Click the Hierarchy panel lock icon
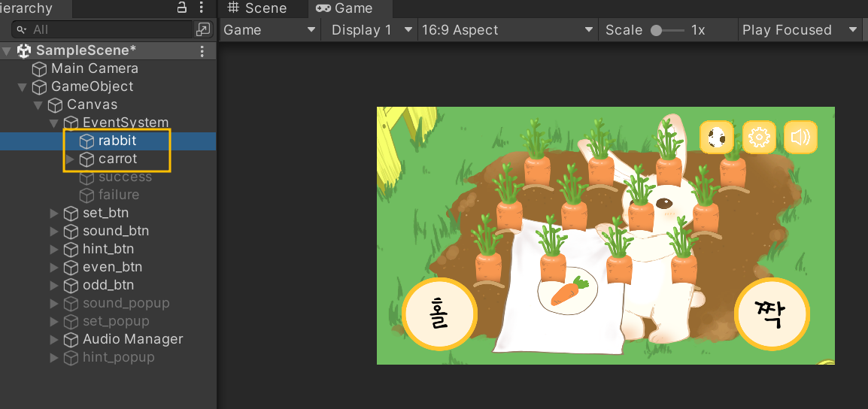 181,8
